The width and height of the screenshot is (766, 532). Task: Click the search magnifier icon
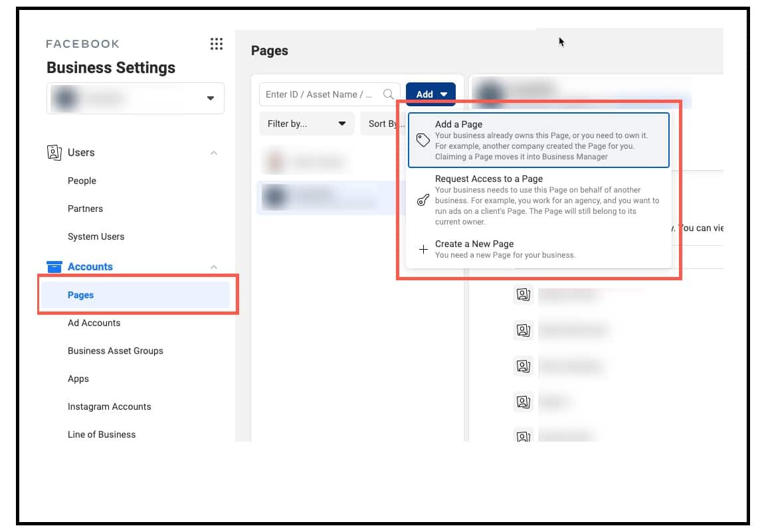(389, 94)
